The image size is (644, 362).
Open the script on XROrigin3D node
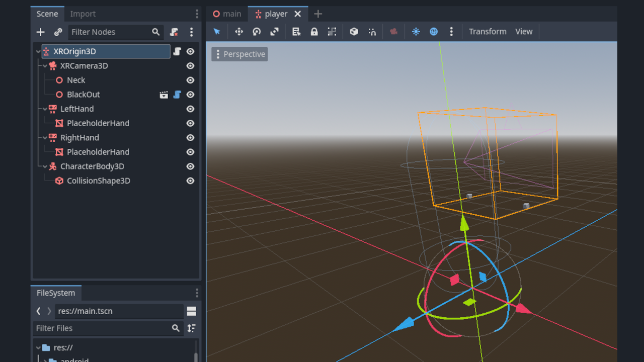177,51
